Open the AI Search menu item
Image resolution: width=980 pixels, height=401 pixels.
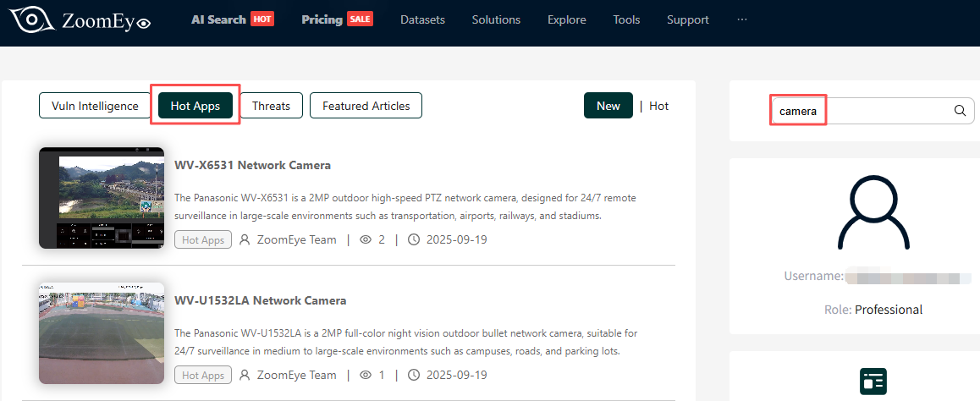pyautogui.click(x=218, y=19)
